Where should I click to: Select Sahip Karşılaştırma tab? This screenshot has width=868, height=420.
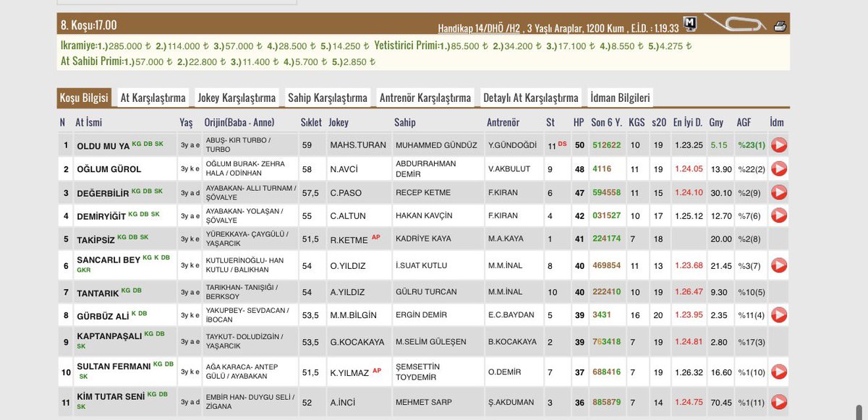[x=328, y=98]
